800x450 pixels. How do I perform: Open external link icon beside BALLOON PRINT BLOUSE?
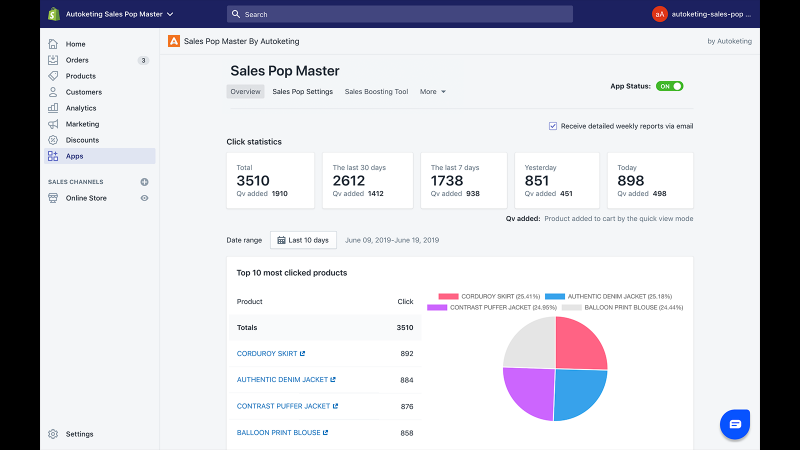pos(326,433)
